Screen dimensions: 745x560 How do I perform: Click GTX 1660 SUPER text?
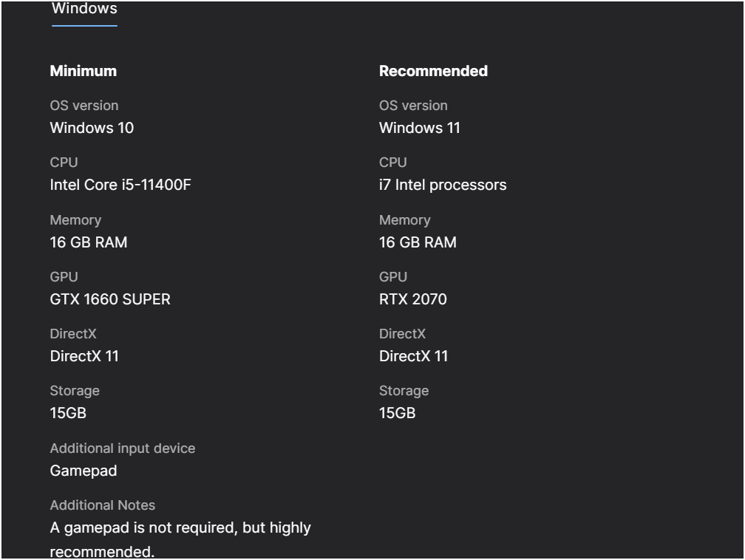(x=110, y=299)
